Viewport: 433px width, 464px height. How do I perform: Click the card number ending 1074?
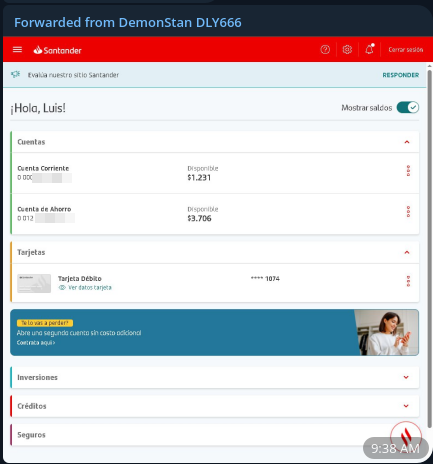point(265,279)
